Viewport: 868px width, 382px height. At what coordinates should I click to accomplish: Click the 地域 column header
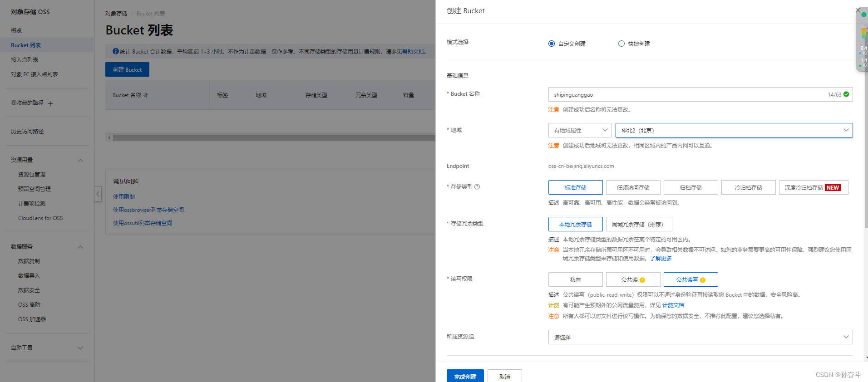261,95
